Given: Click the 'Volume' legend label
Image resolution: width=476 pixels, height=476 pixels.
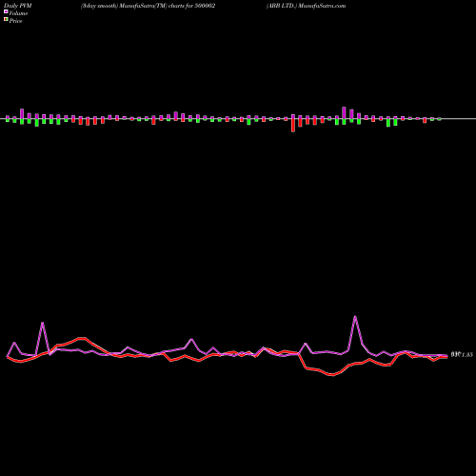Looking at the screenshot, I should click(18, 13).
